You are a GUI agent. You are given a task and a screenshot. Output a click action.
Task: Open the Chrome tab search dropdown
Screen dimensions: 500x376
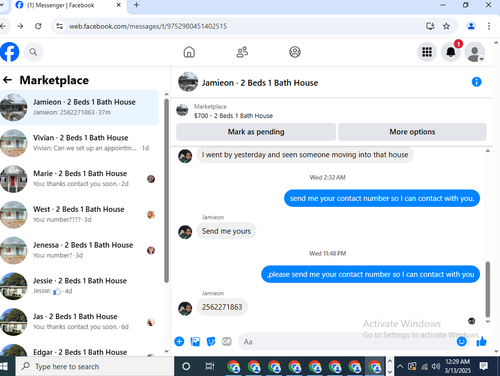click(2, 5)
